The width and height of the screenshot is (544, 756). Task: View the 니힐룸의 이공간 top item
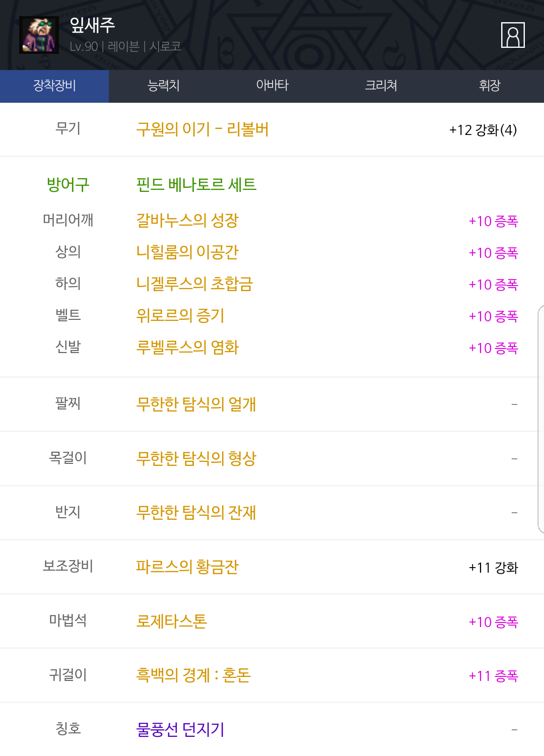click(x=187, y=252)
